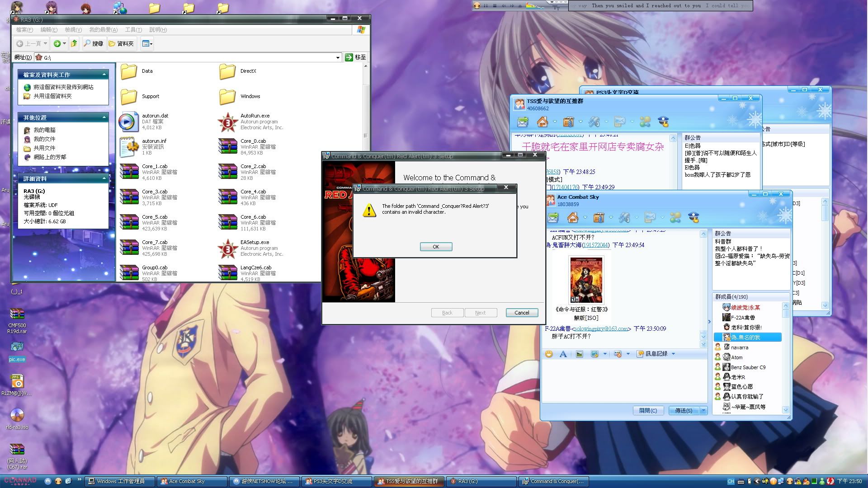This screenshot has height=488, width=868.
Task: Select Windows 工作管理員 on the taskbar
Action: pos(120,481)
